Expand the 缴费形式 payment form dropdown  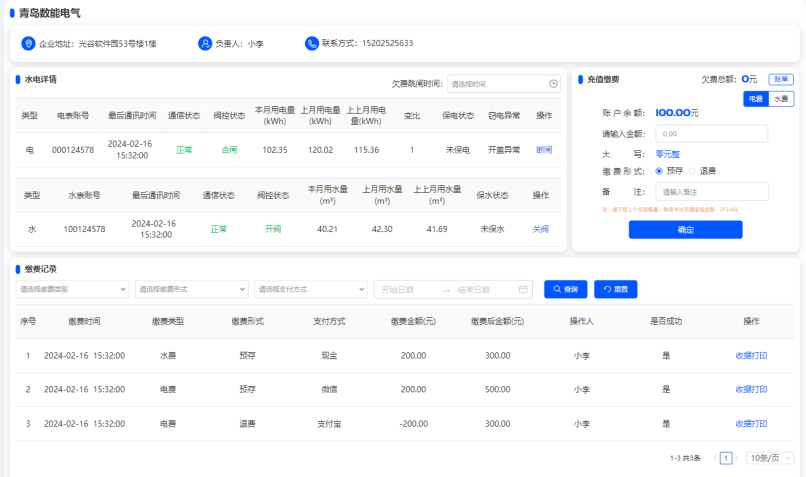191,289
